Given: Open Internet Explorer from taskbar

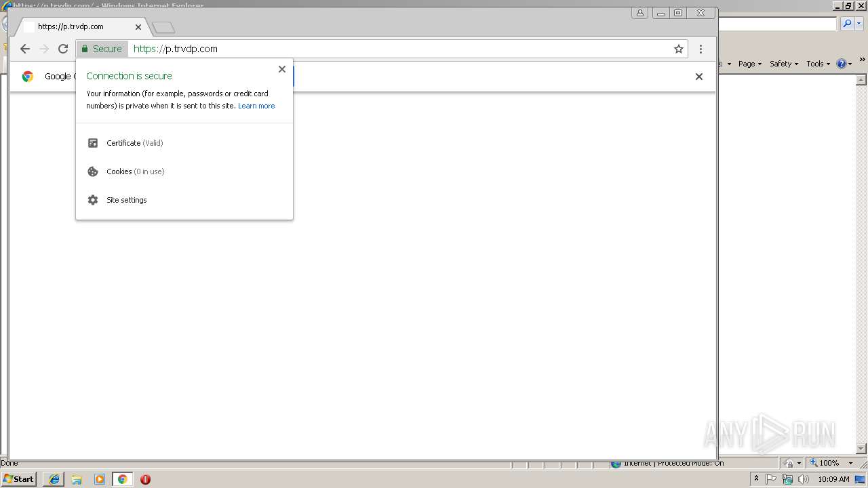Looking at the screenshot, I should [54, 479].
